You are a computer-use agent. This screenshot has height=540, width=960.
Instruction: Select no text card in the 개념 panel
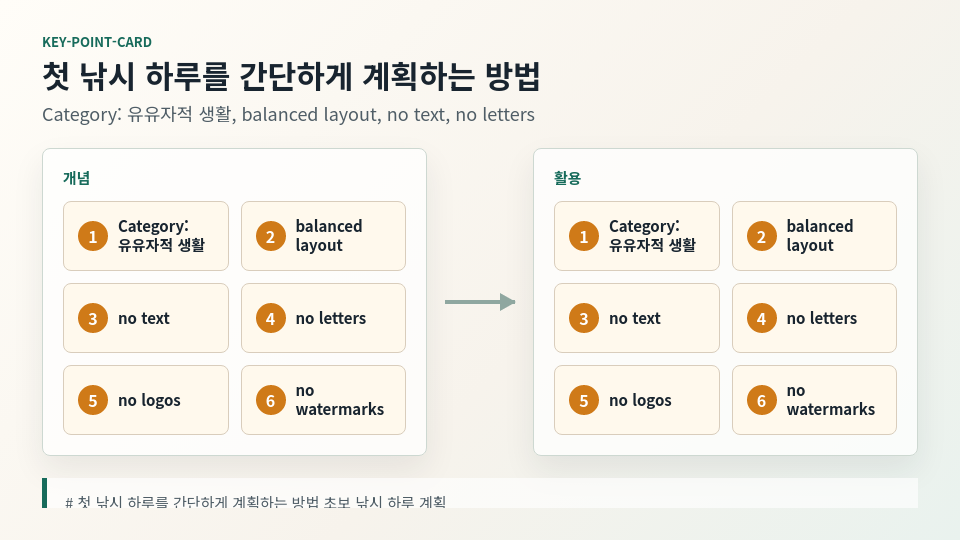click(x=146, y=318)
